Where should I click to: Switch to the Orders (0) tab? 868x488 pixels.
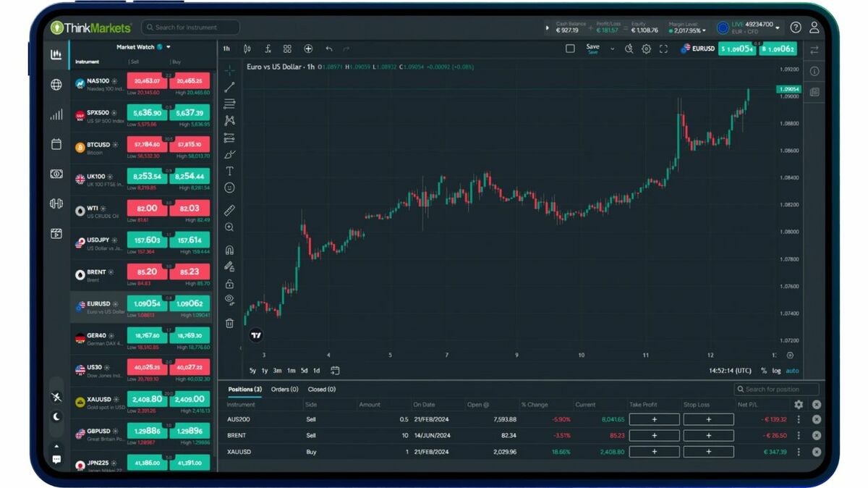pyautogui.click(x=285, y=390)
